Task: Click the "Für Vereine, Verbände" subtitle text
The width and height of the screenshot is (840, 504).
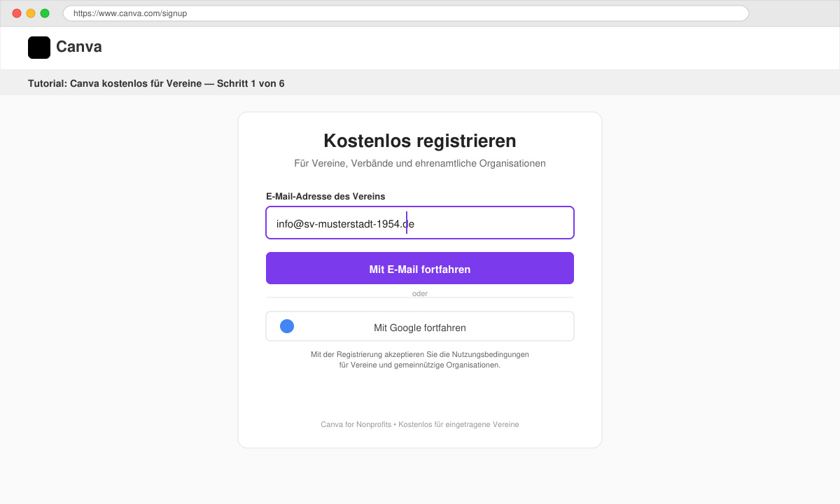Action: pos(420,163)
